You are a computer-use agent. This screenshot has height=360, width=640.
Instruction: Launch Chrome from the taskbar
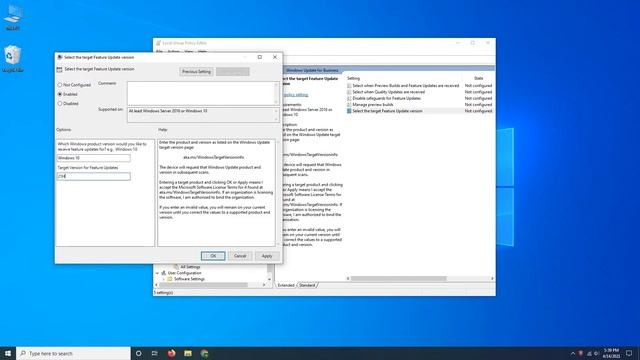(x=204, y=353)
